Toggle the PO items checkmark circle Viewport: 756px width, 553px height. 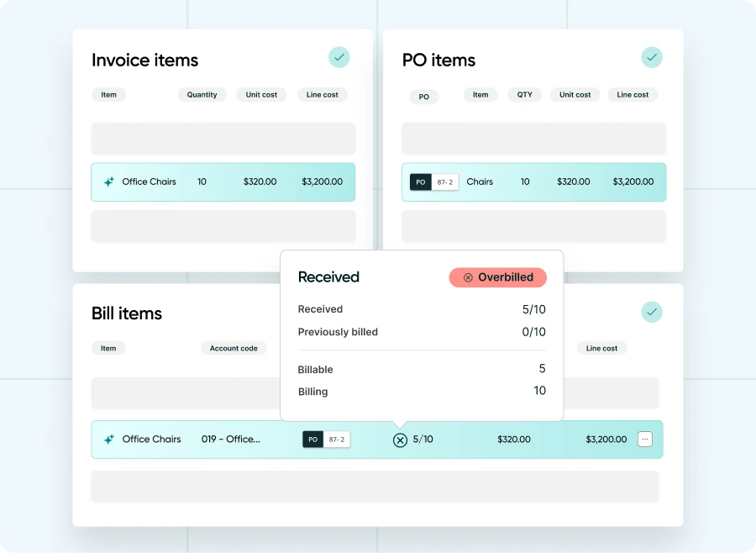(652, 57)
